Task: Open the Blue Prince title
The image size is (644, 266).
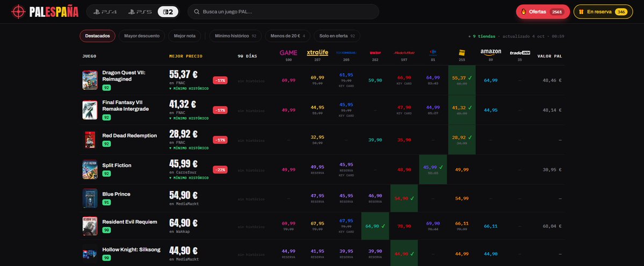Action: click(x=116, y=194)
